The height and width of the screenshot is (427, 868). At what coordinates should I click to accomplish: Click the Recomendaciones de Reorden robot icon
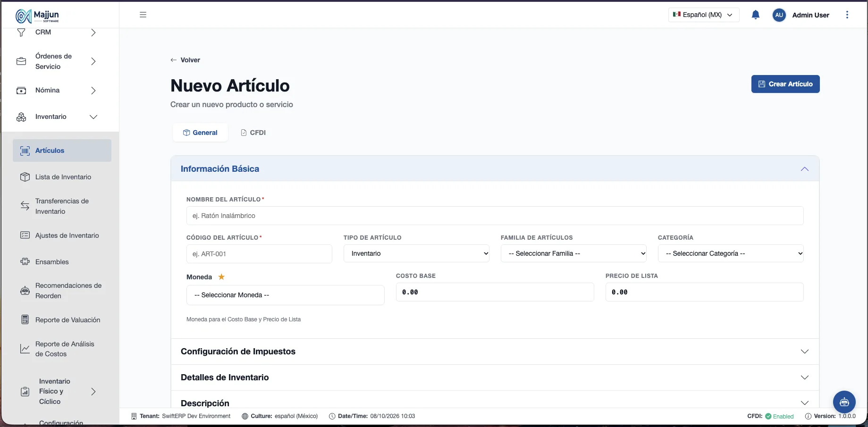(25, 291)
